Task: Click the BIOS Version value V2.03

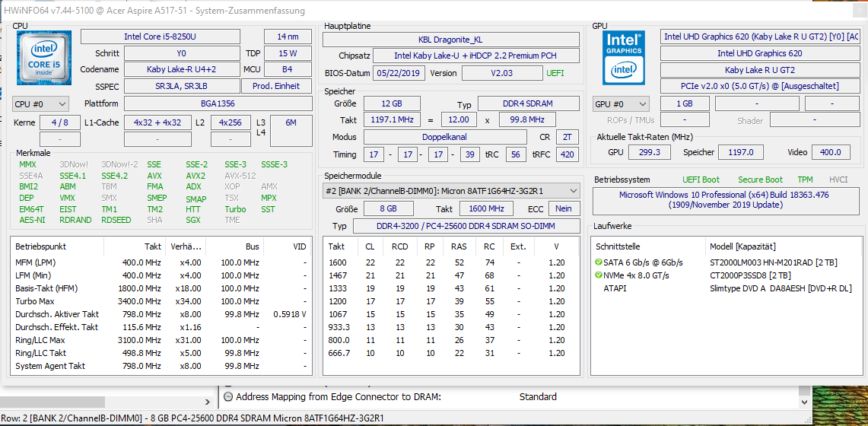Action: pyautogui.click(x=502, y=73)
